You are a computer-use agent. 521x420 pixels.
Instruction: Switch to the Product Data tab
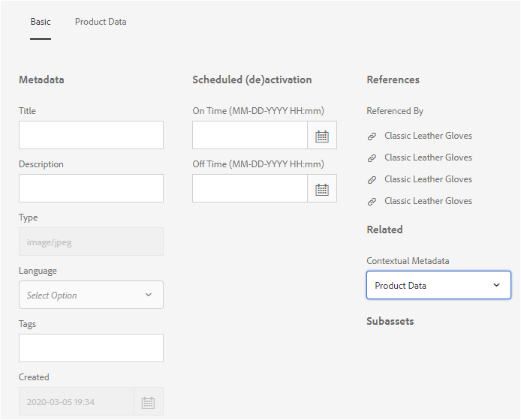click(x=101, y=22)
